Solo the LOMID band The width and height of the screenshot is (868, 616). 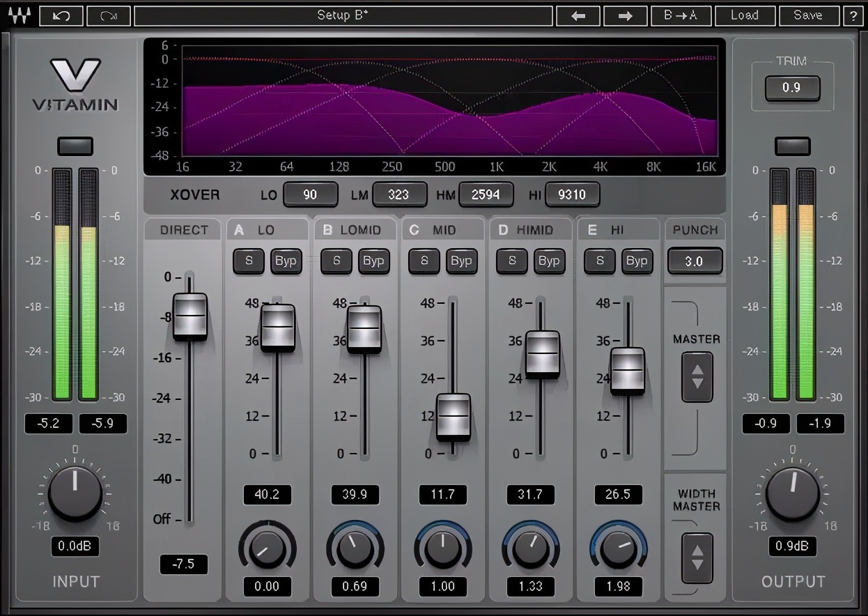(336, 261)
